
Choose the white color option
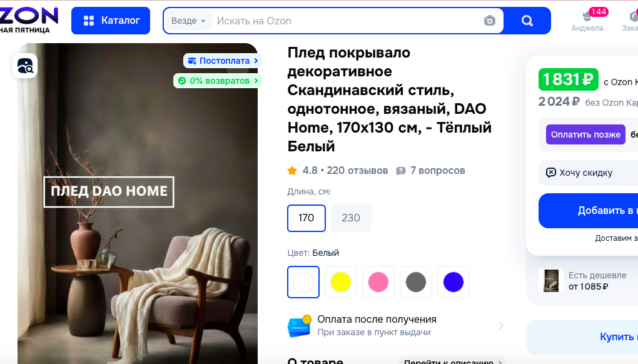click(303, 282)
